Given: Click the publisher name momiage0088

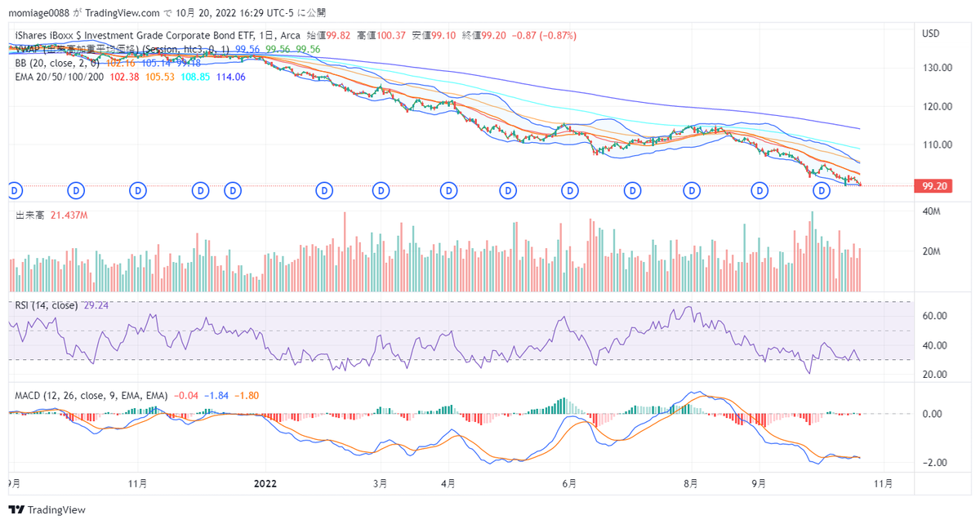Looking at the screenshot, I should (41, 13).
